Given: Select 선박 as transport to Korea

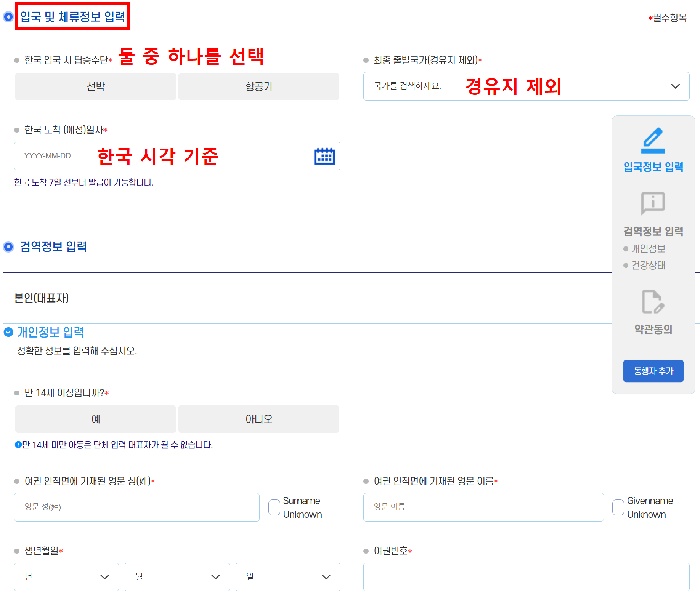Looking at the screenshot, I should [x=96, y=86].
